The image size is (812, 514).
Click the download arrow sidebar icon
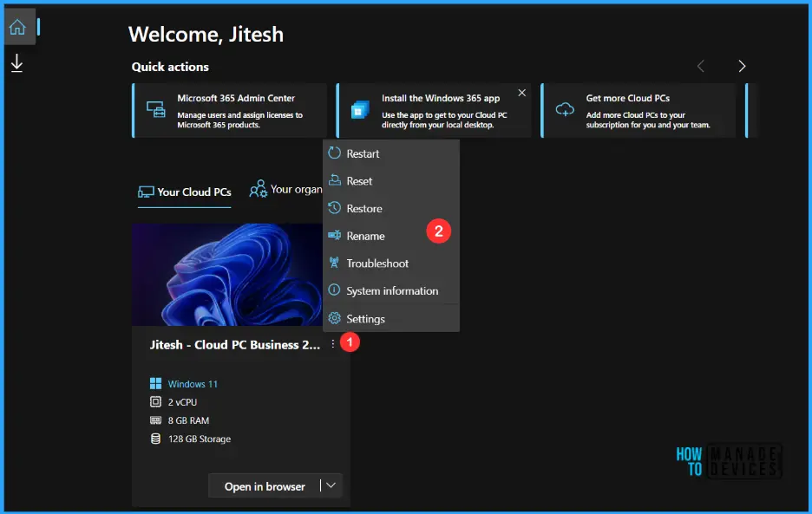pos(16,63)
